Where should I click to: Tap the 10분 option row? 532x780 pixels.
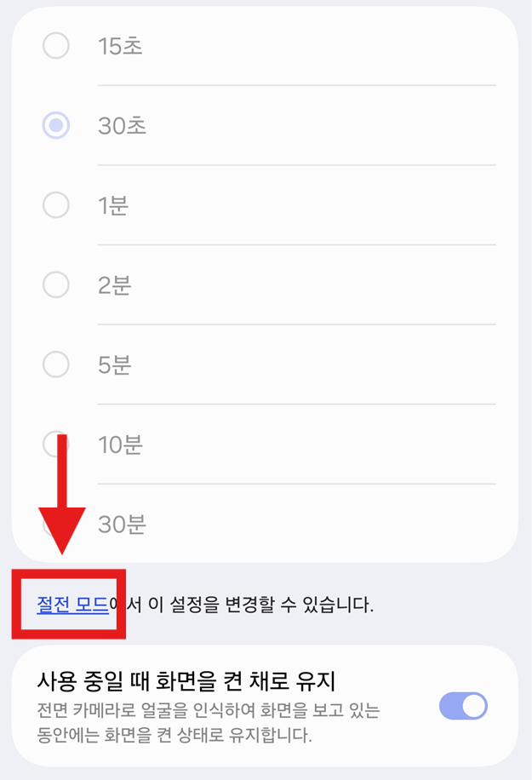coord(123,444)
